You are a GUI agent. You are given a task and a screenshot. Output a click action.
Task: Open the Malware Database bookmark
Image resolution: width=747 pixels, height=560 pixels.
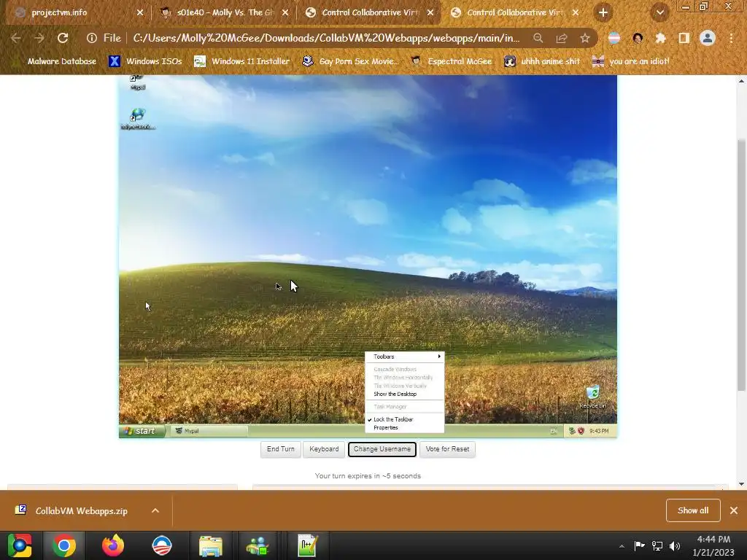point(55,61)
